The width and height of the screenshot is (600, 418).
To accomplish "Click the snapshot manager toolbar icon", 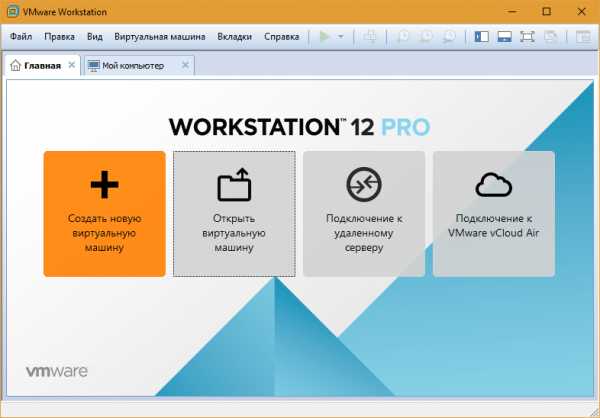I will click(449, 37).
